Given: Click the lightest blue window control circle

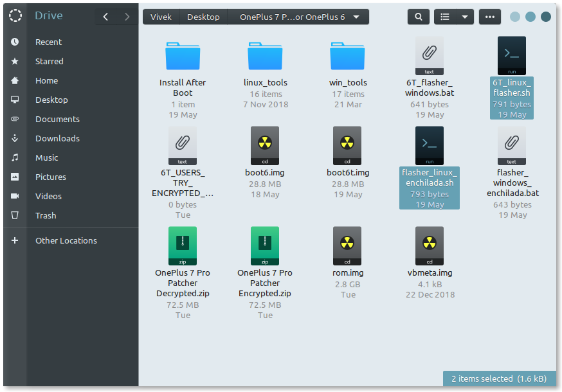Looking at the screenshot, I should pyautogui.click(x=514, y=17).
